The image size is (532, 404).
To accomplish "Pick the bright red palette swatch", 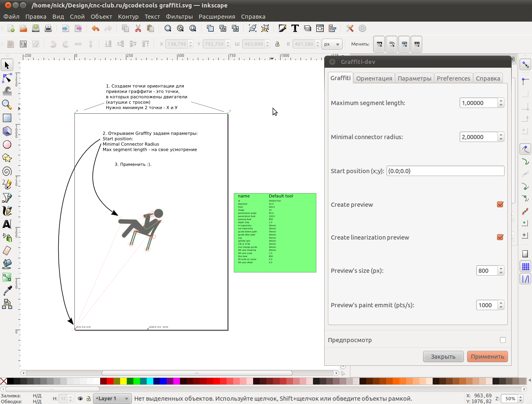I will click(110, 381).
